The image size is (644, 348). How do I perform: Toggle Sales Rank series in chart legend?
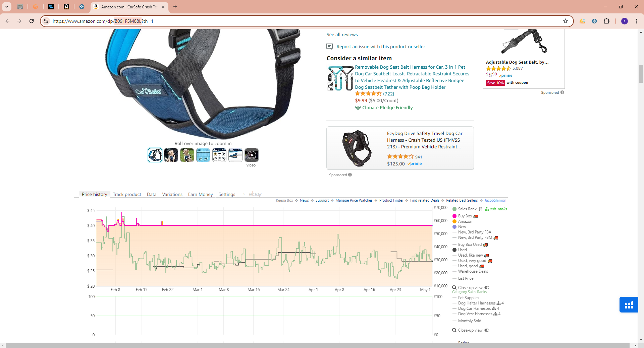tap(465, 209)
